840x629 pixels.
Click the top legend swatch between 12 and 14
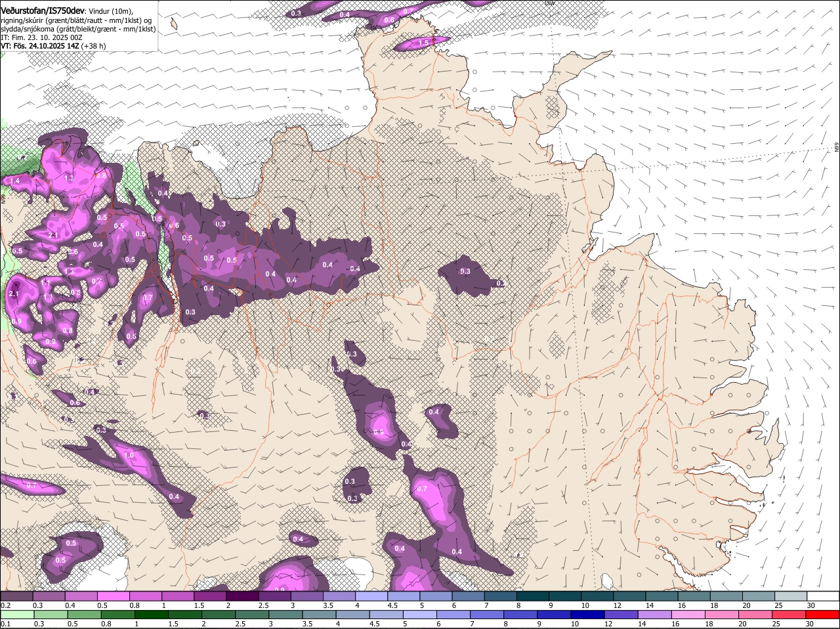[x=631, y=596]
